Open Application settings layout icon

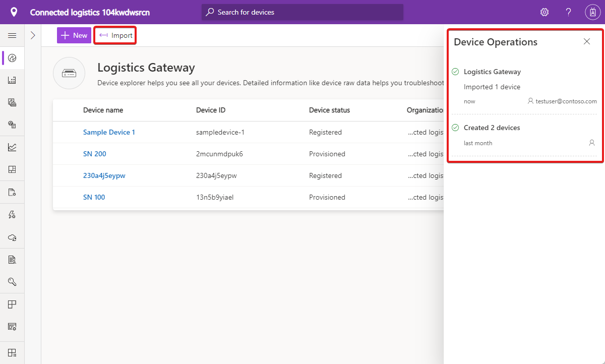point(12,305)
